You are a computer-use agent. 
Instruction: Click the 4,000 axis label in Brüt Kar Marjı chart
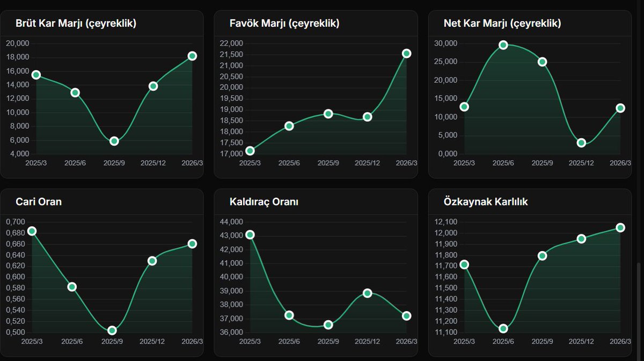[x=19, y=154]
